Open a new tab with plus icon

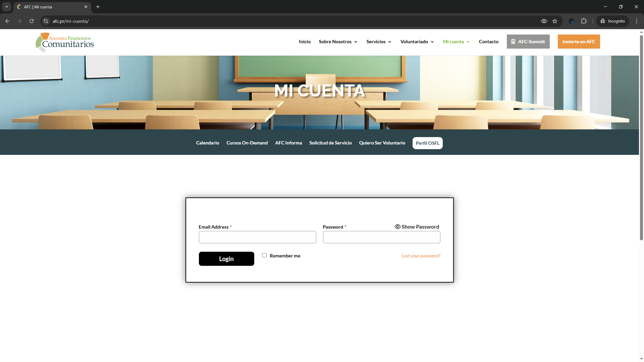98,7
